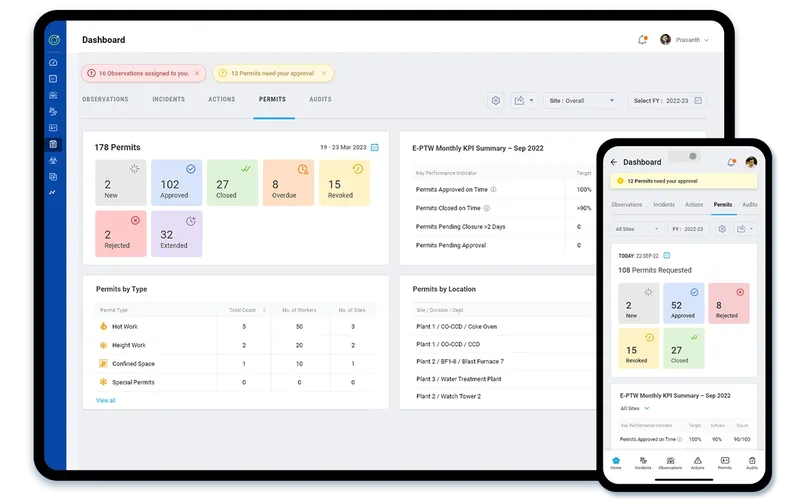807x500 pixels.
Task: Click the dashboard settings gear icon
Action: (496, 100)
